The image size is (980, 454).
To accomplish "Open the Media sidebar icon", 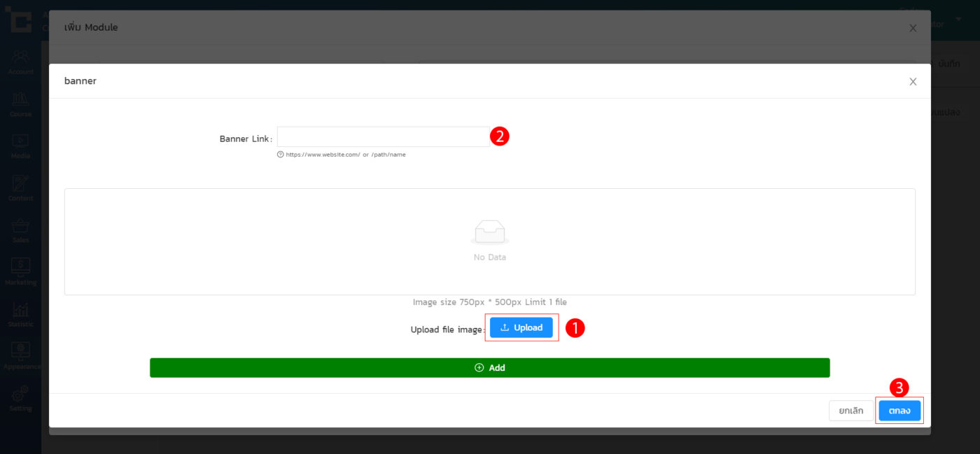I will [x=20, y=146].
